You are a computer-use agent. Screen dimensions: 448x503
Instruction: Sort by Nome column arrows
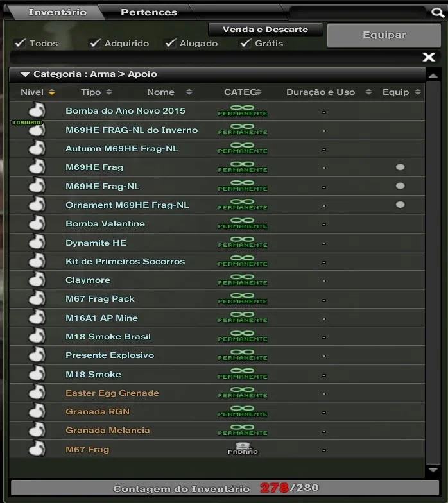189,92
